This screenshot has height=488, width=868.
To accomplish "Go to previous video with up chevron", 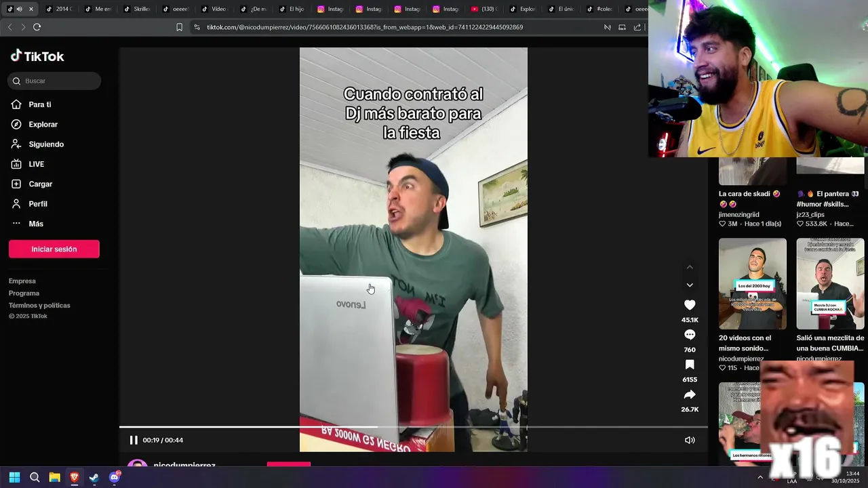I will click(x=690, y=267).
